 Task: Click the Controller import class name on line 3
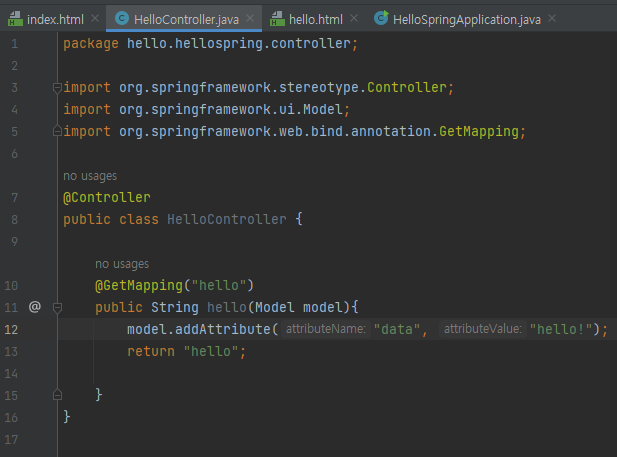point(407,87)
